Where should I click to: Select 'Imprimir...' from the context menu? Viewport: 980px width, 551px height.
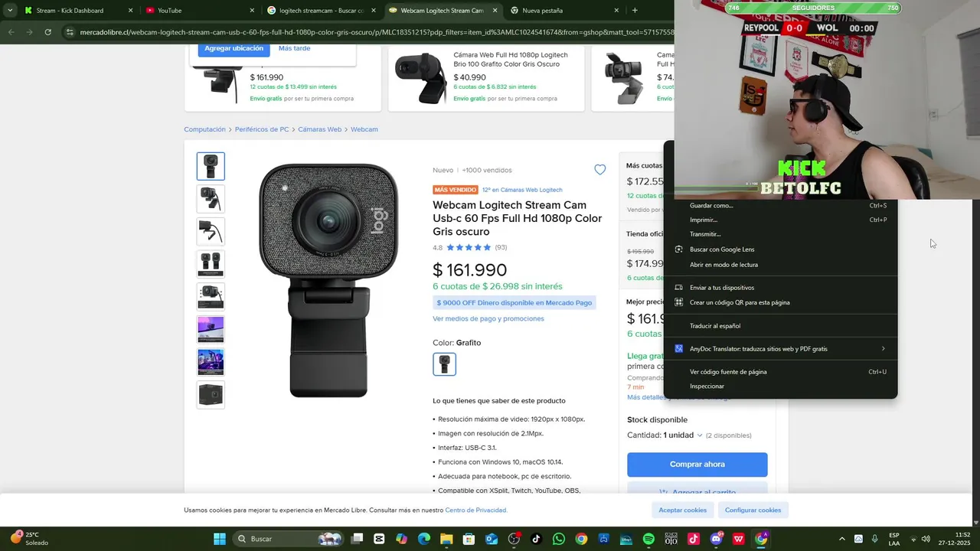pyautogui.click(x=781, y=220)
